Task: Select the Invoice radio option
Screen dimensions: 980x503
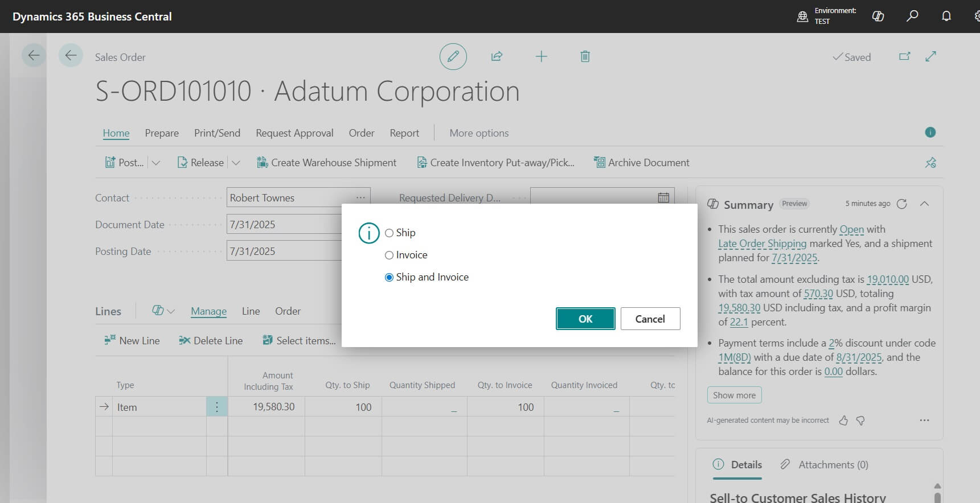Action: coord(389,255)
